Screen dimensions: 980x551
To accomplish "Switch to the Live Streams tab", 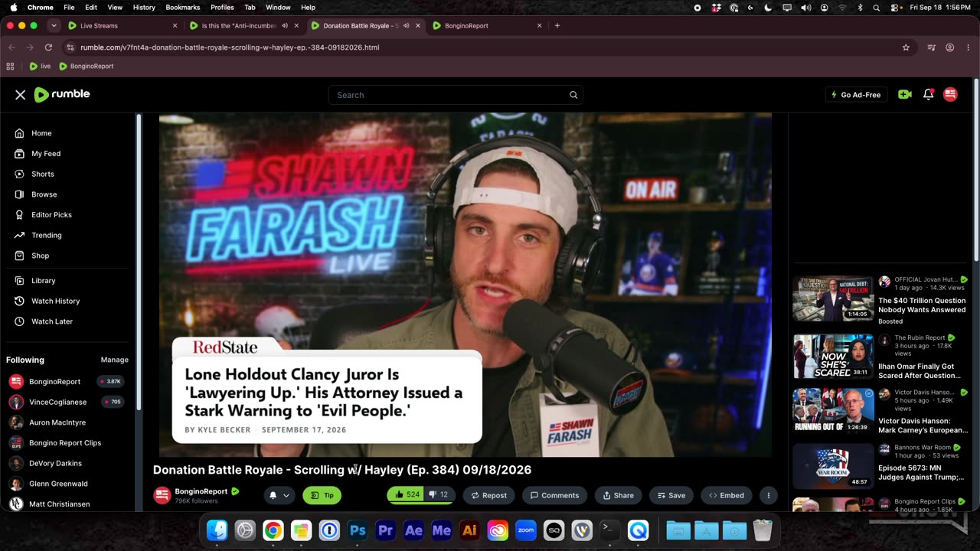I will [121, 25].
